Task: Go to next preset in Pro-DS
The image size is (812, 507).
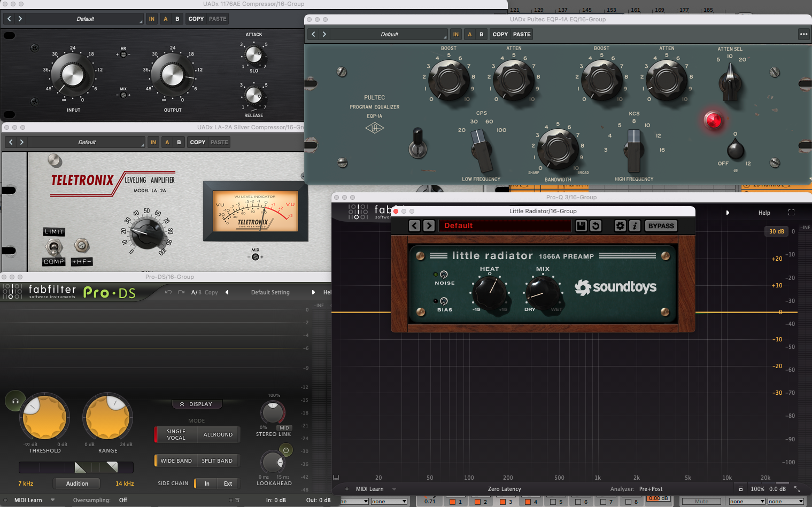Action: (x=313, y=292)
